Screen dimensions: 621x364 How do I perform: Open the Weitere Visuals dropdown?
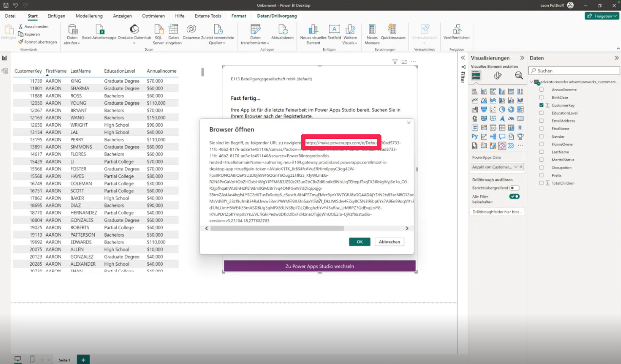coord(350,35)
